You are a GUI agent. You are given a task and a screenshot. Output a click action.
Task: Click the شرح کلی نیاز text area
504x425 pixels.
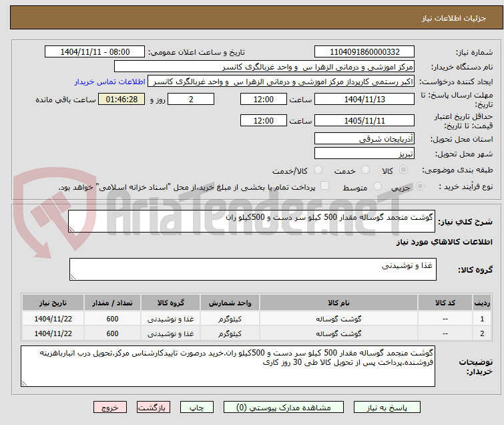[x=252, y=221]
